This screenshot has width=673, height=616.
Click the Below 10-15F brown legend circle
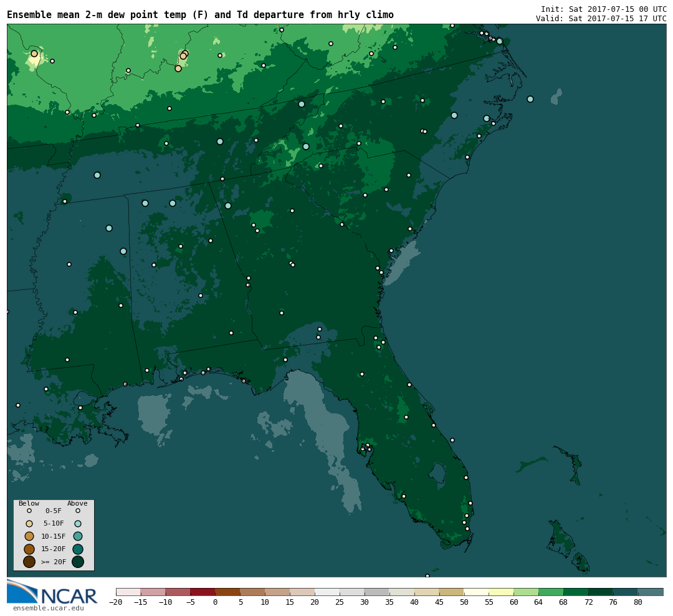click(x=29, y=536)
